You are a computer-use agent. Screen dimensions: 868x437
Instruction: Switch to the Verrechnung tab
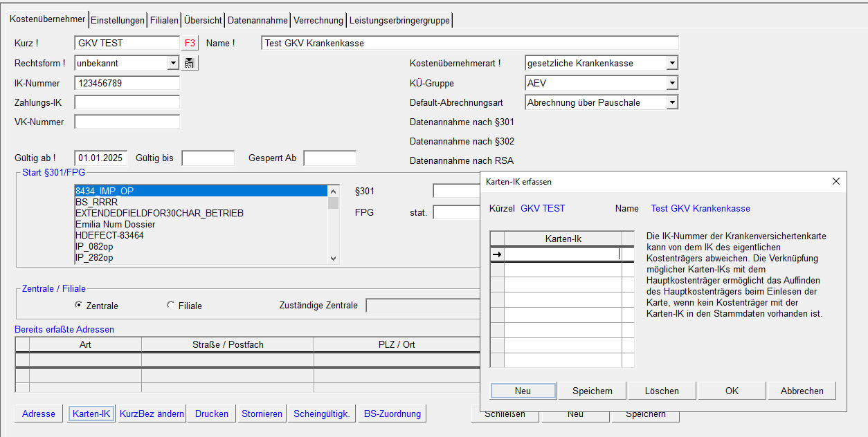(x=318, y=20)
